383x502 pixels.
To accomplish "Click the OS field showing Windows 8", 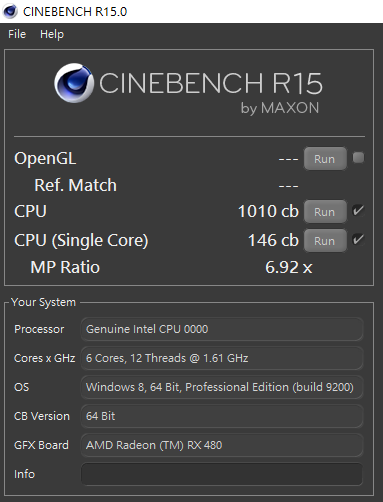I will point(222,387).
